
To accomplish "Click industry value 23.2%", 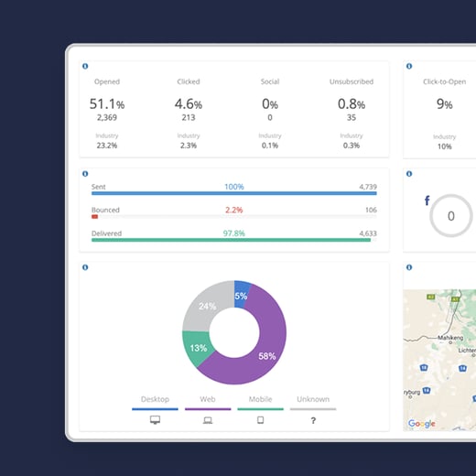I will pyautogui.click(x=107, y=146).
